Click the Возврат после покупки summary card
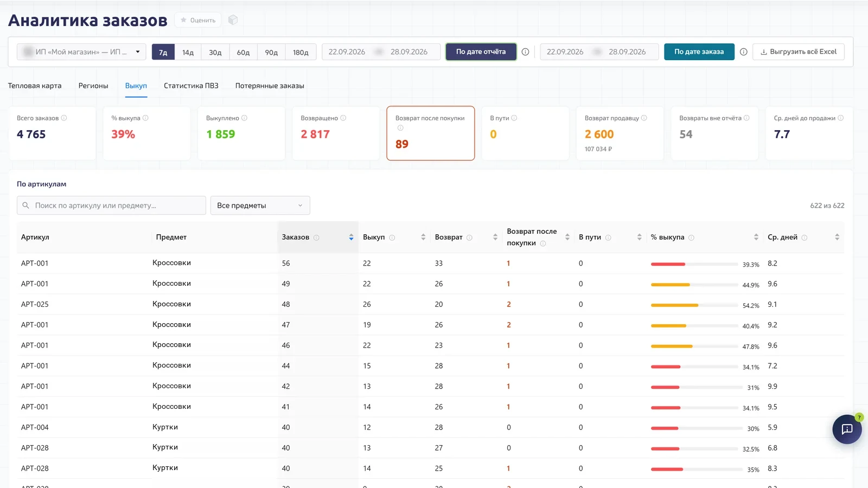Viewport: 868px width, 488px height. [431, 133]
